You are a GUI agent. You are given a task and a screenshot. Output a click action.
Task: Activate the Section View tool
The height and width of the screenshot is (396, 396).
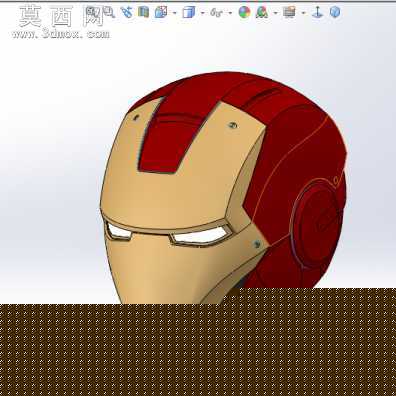click(143, 12)
